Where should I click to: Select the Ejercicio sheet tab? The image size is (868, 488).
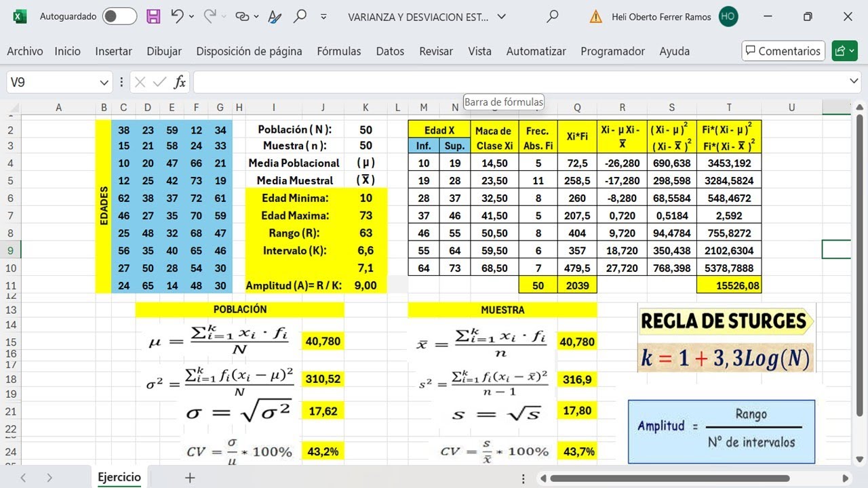pyautogui.click(x=119, y=477)
